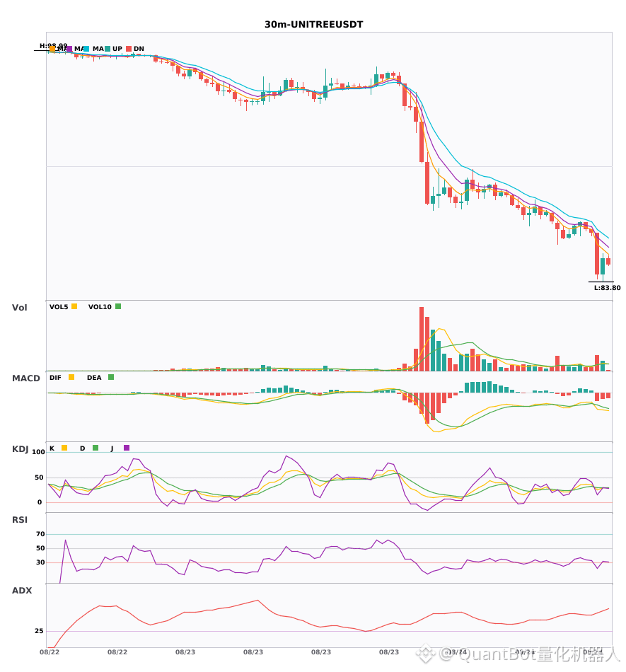Click the KDJ panel label
Image resolution: width=626 pixels, height=672 pixels.
click(20, 449)
